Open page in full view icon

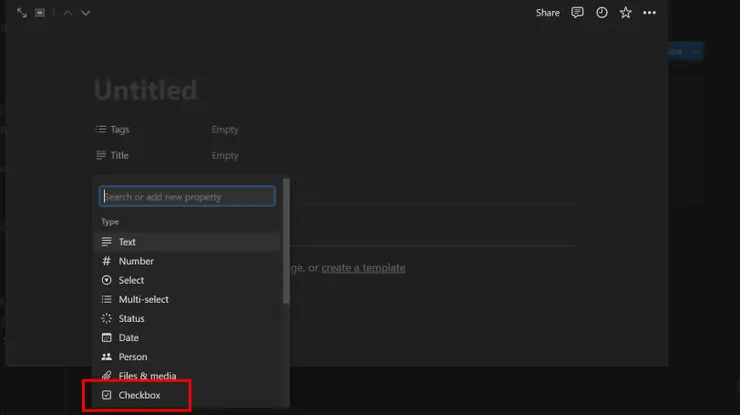tap(22, 13)
